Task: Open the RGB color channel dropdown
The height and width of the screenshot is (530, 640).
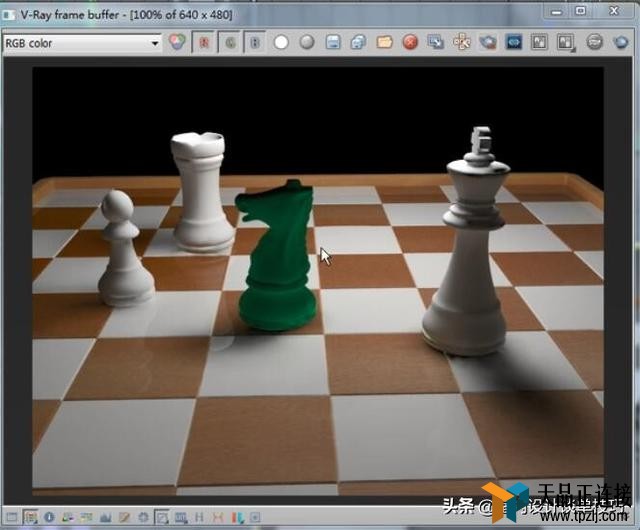Action: [x=82, y=43]
